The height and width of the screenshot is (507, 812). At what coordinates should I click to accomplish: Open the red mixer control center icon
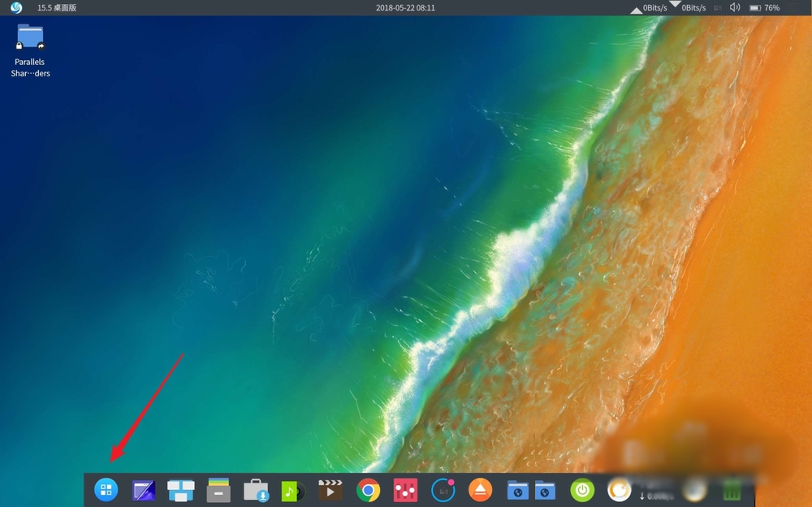[405, 490]
